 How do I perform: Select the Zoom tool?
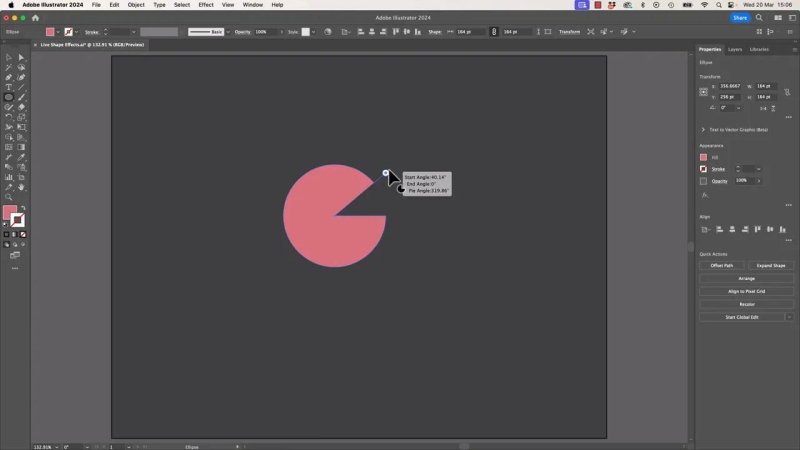[x=9, y=197]
